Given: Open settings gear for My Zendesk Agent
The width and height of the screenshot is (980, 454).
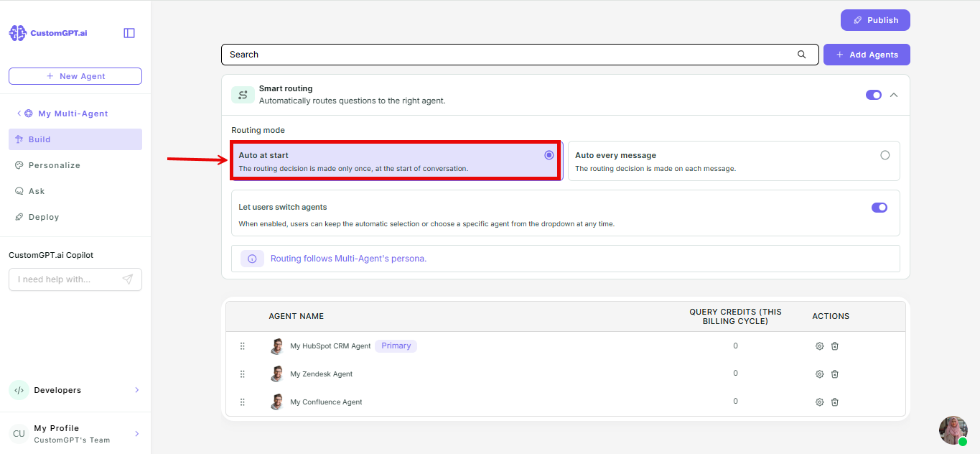Looking at the screenshot, I should click(819, 374).
